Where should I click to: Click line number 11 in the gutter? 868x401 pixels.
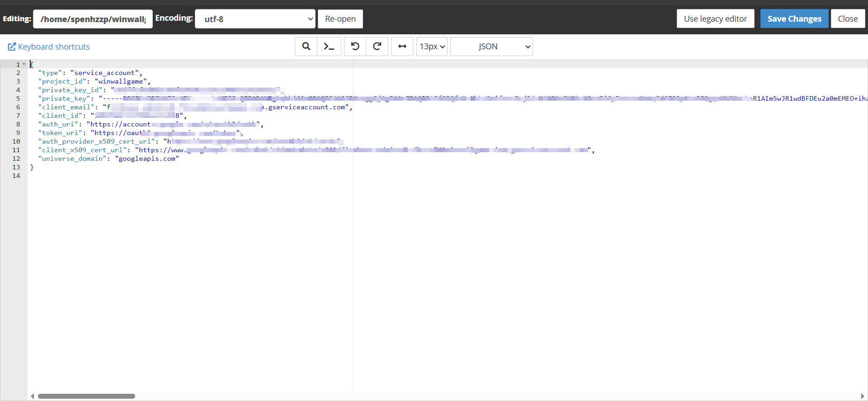click(16, 150)
